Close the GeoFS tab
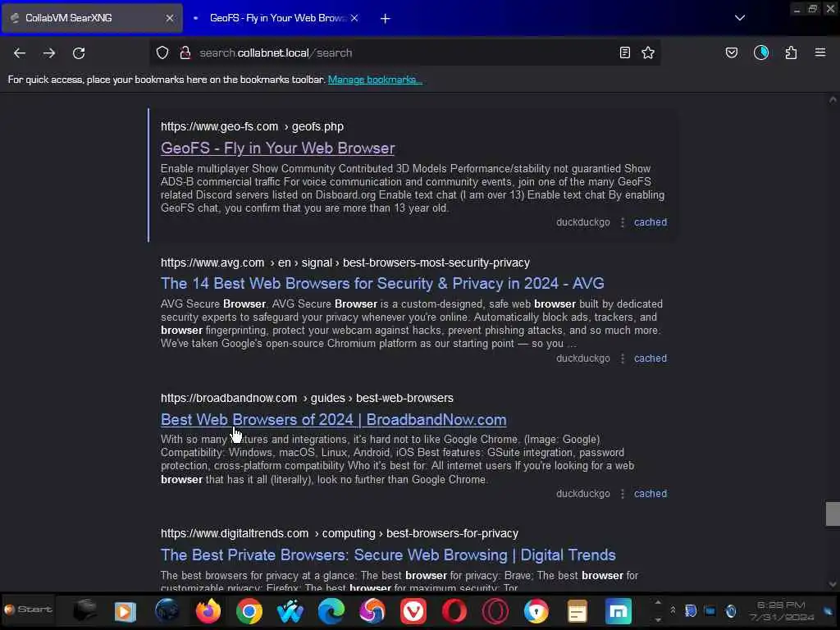 point(354,18)
